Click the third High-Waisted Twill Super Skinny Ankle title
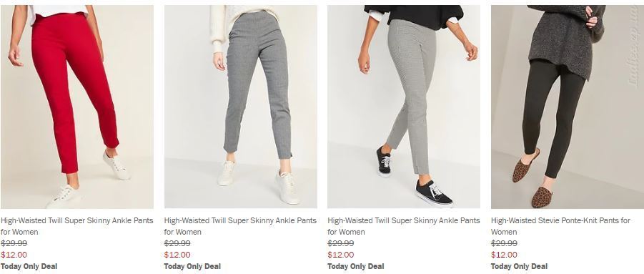This screenshot has height=274, width=644. [404, 226]
